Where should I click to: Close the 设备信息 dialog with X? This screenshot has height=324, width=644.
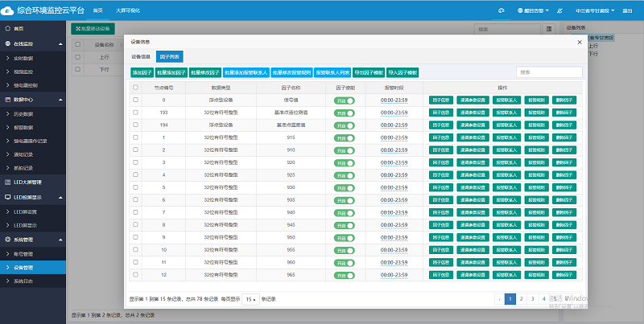pyautogui.click(x=579, y=42)
